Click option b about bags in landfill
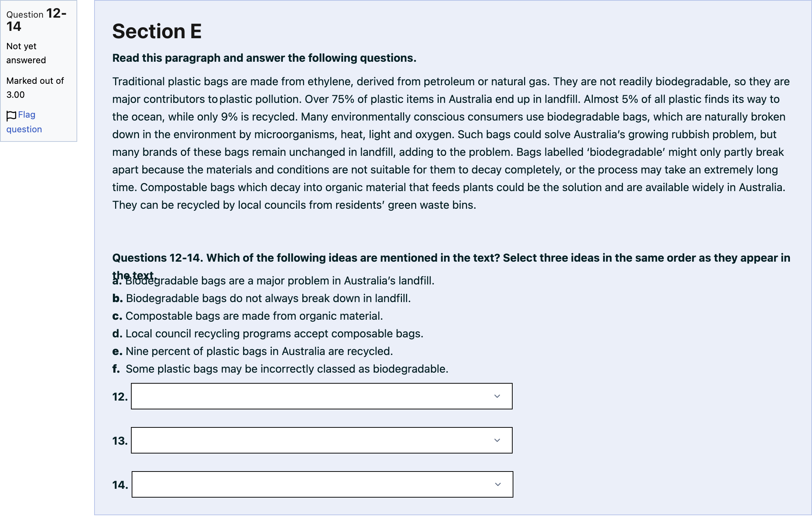Viewport: 812px width, 527px height. click(x=261, y=298)
